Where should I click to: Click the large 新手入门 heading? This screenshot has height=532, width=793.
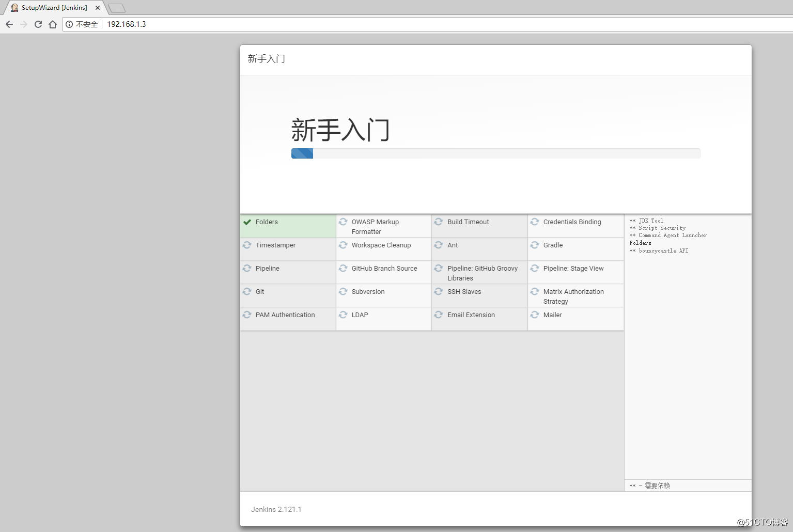(340, 130)
